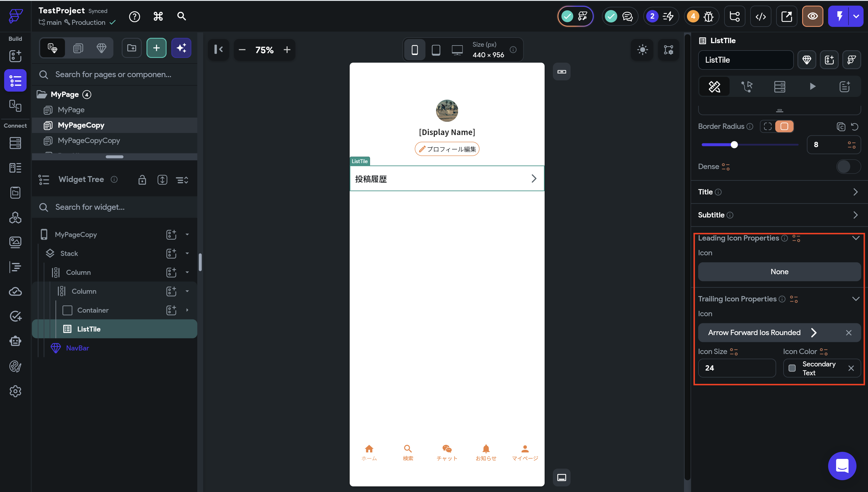
Task: Switch to the Actions tab in properties
Action: [747, 87]
